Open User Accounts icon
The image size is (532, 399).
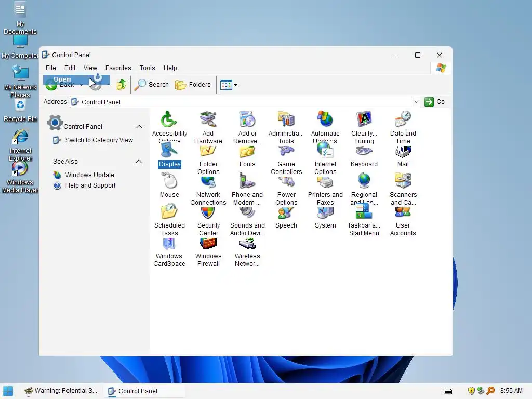point(403,212)
